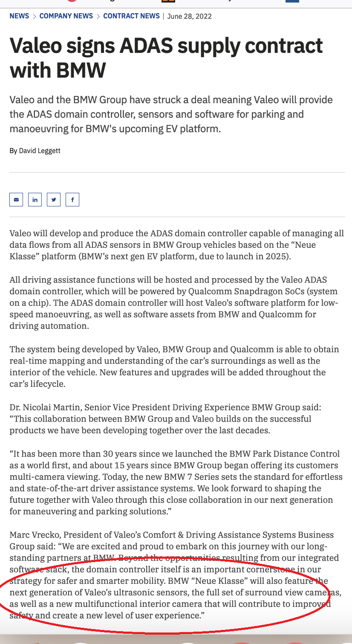Click the chevron after NEWS breadcrumb
352x644 pixels.
tap(35, 17)
